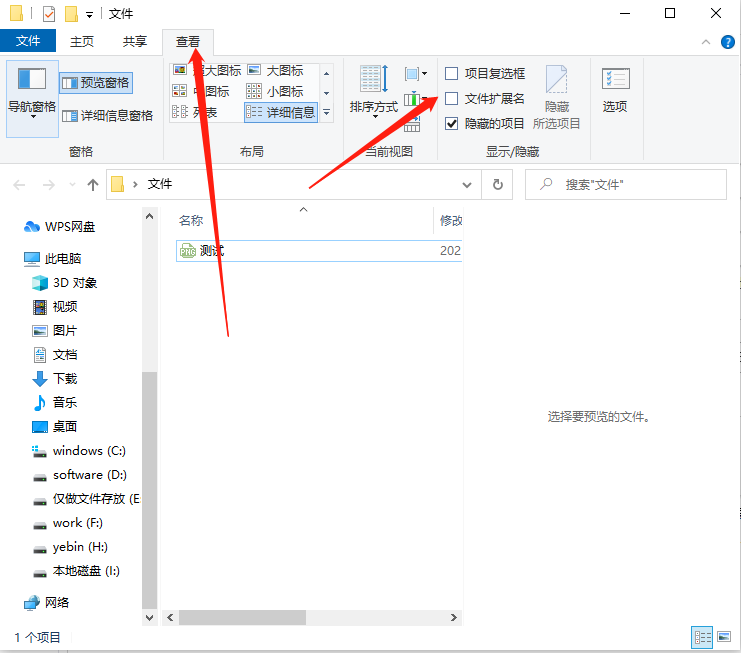Open the Group by dropdown icon
Image resolution: width=741 pixels, height=653 pixels.
pyautogui.click(x=416, y=74)
